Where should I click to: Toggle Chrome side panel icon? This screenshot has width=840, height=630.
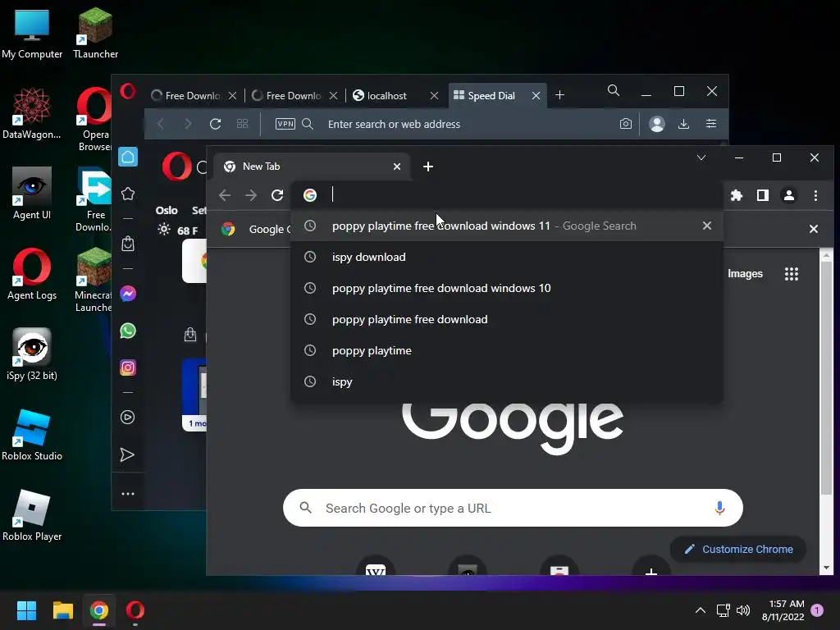click(x=762, y=195)
